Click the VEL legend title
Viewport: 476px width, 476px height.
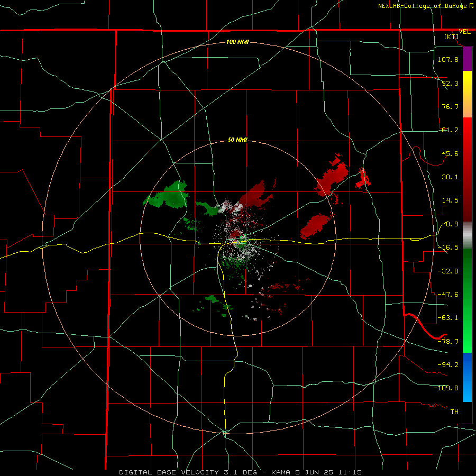pos(464,32)
